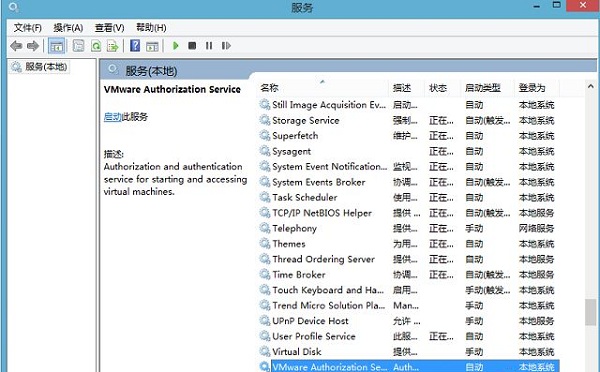The height and width of the screenshot is (372, 600).
Task: Stop the service with square icon
Action: pyautogui.click(x=192, y=46)
